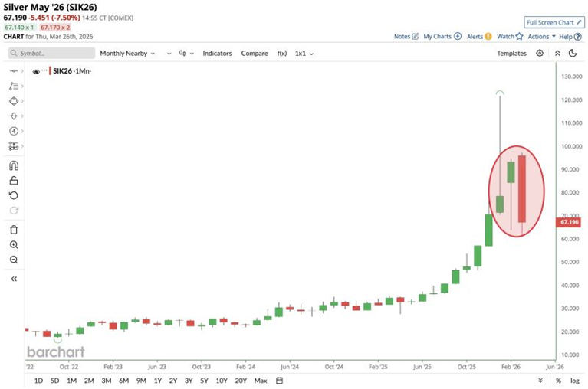Click the lock drawings icon
The image size is (588, 389).
click(x=14, y=181)
